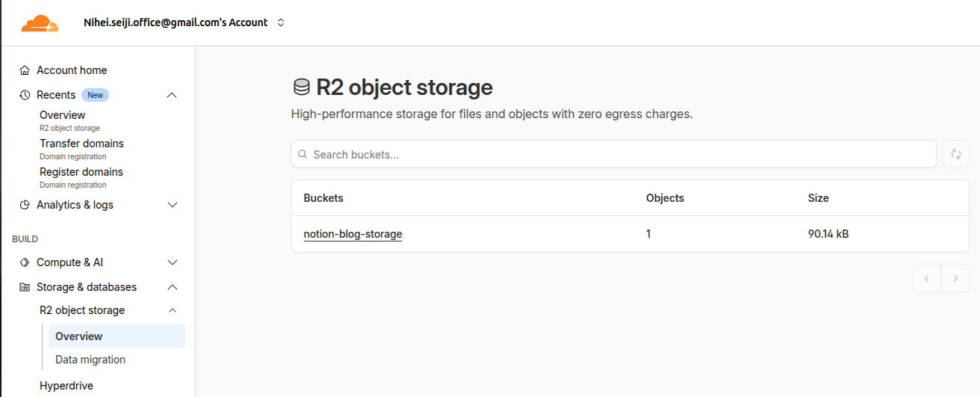
Task: Collapse the Recents section chevron
Action: [x=172, y=95]
